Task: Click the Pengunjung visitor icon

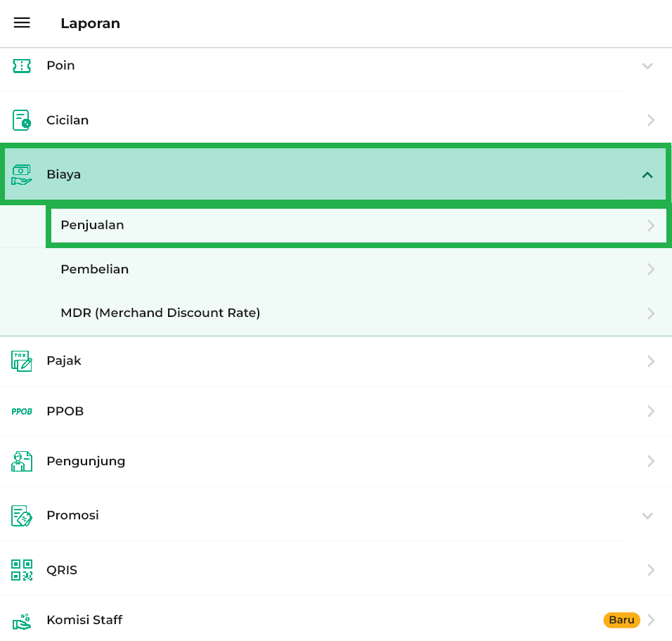Action: [x=22, y=461]
